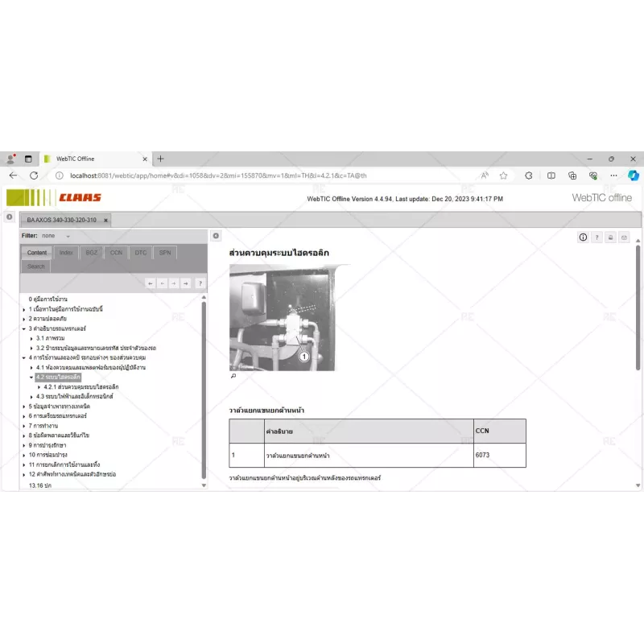Send page by email envelope icon
This screenshot has width=644, height=644.
click(x=624, y=237)
